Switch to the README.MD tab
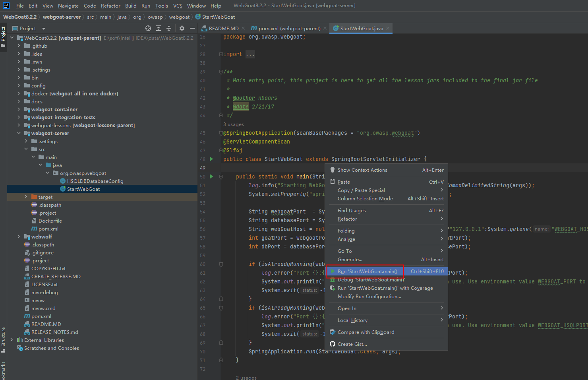The width and height of the screenshot is (588, 380). [224, 28]
